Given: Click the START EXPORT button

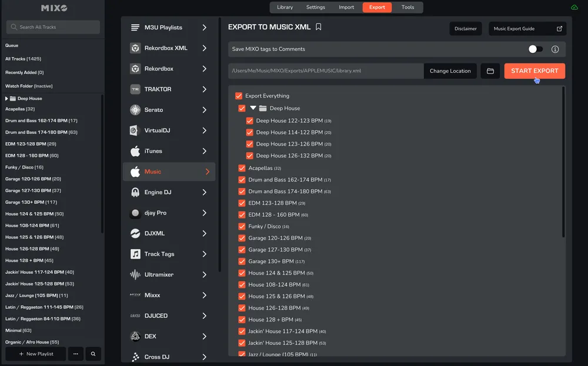Looking at the screenshot, I should [534, 70].
